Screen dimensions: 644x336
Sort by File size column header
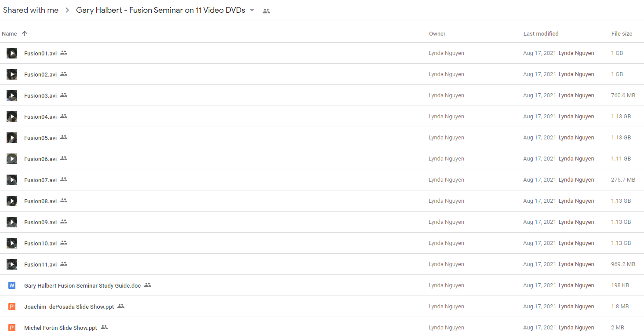[622, 33]
